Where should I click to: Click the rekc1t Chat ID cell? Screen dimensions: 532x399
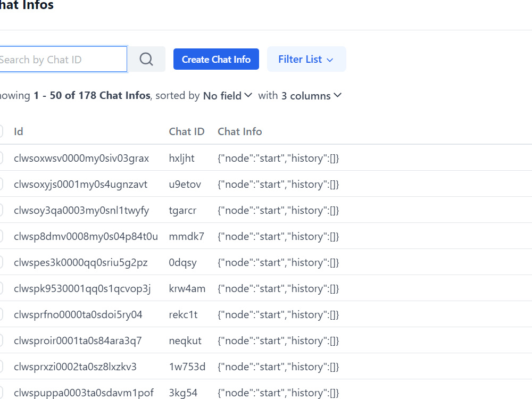(x=183, y=315)
